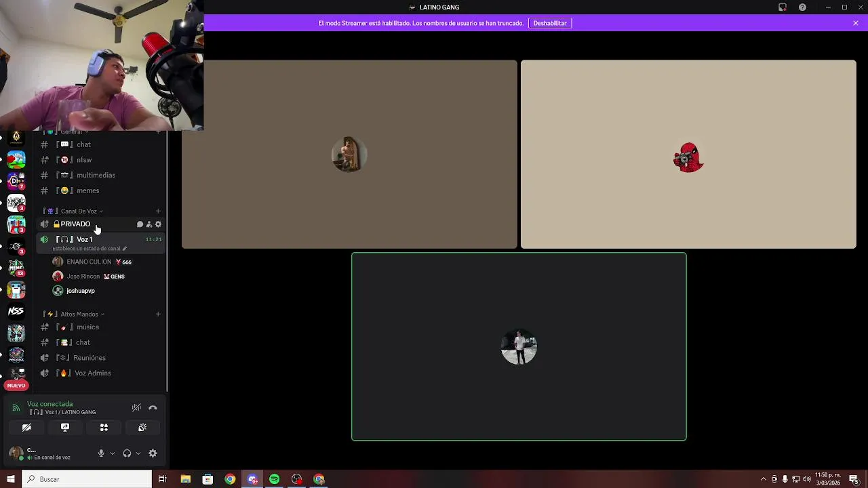Add a channel to Canal De Voz category
Image resolution: width=868 pixels, height=488 pixels.
(158, 211)
